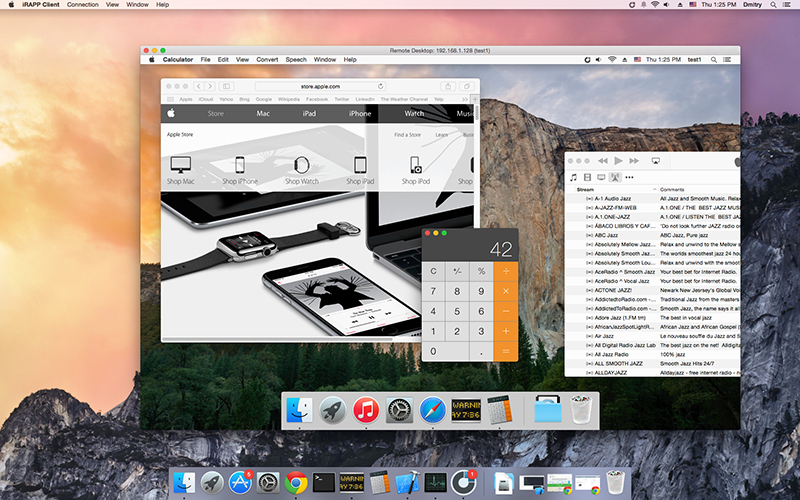Image resolution: width=800 pixels, height=500 pixels.
Task: Open the more (…) media menu in iTunes
Action: pos(630,178)
